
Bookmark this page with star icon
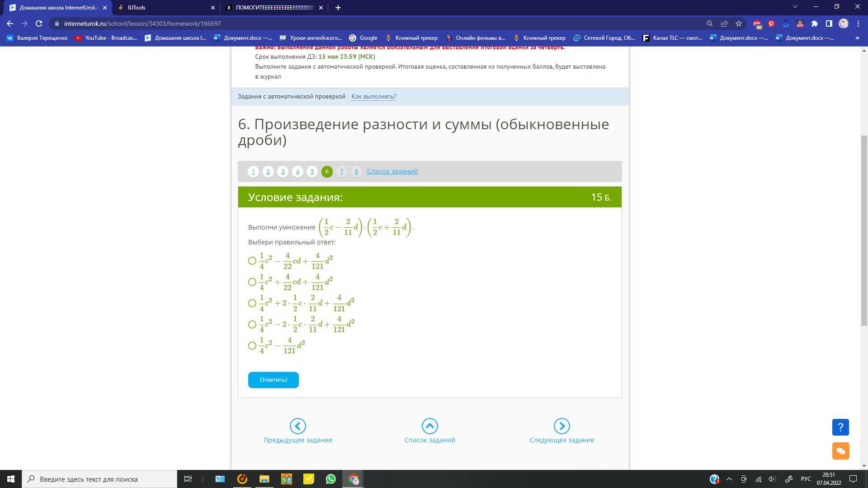coord(739,23)
